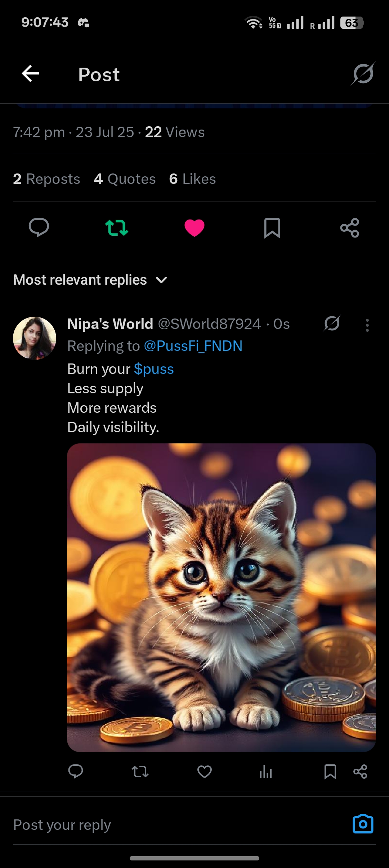Tap the $puss cashtag link
The height and width of the screenshot is (868, 389).
pyautogui.click(x=154, y=369)
